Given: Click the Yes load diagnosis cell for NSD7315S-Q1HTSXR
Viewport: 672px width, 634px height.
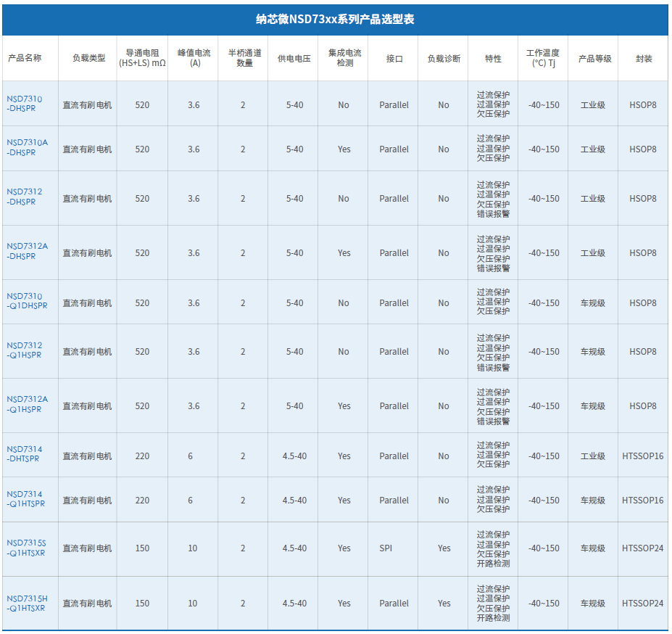Looking at the screenshot, I should 444,548.
